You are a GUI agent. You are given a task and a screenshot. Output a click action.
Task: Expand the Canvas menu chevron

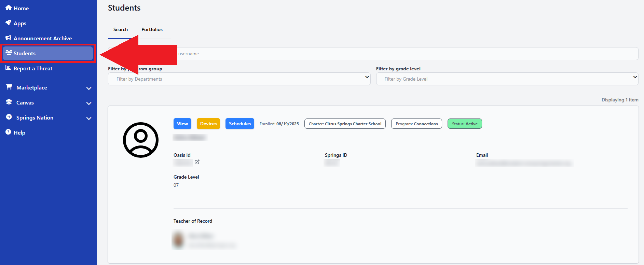89,103
